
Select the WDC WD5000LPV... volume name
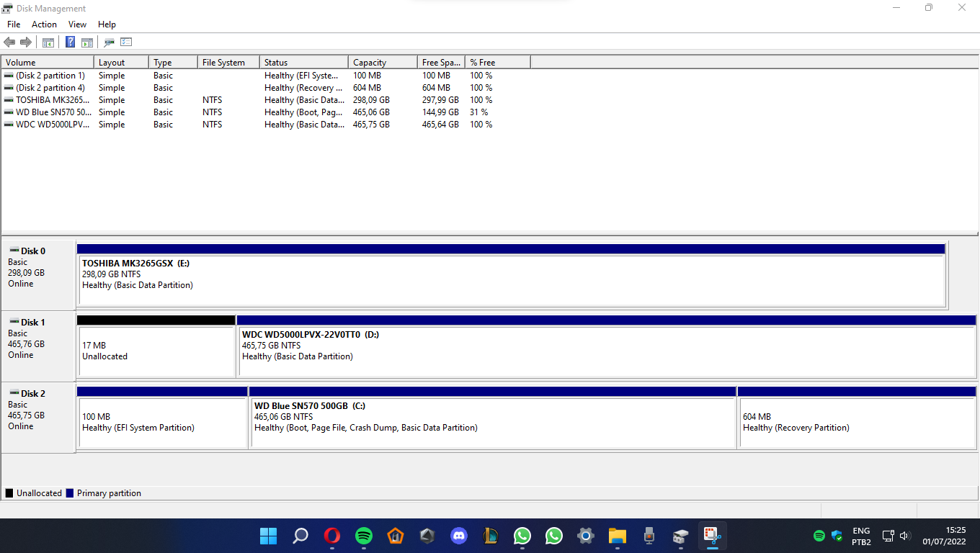(x=53, y=125)
